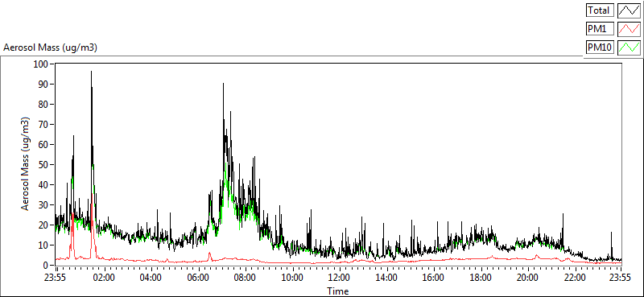Click the PM10 plot legend label

coord(600,47)
